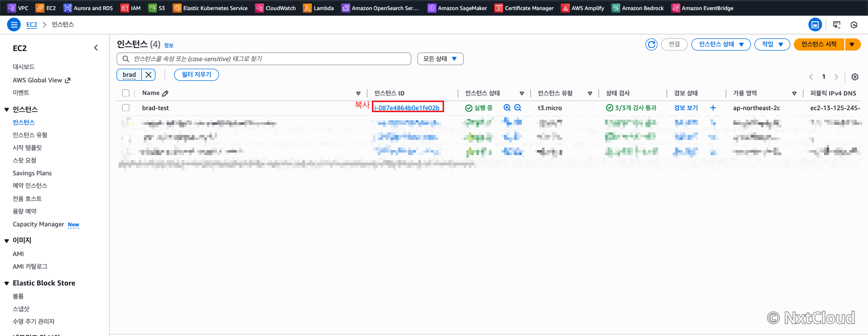Viewport: 868px width, 336px height.
Task: Open Certificate Manager shortcut
Action: 524,8
